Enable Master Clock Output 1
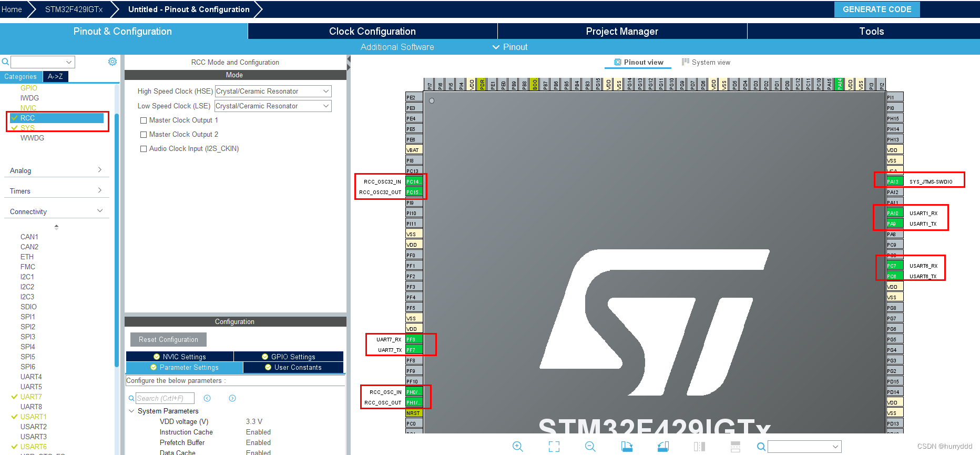The image size is (980, 455). pyautogui.click(x=144, y=120)
